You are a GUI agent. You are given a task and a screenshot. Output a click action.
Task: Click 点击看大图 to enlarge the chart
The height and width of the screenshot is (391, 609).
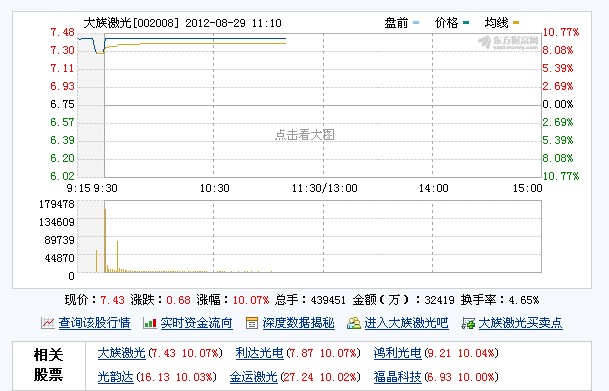(x=304, y=135)
